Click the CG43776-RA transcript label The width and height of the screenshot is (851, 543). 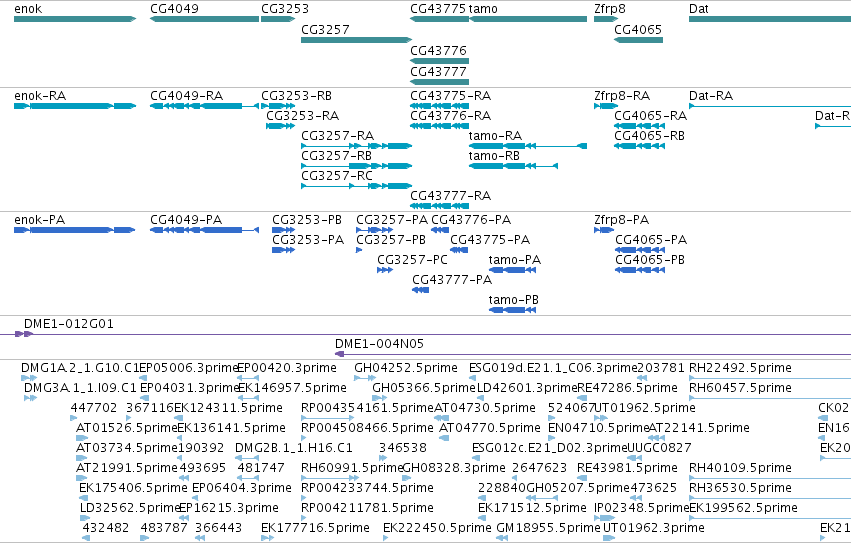pyautogui.click(x=450, y=116)
